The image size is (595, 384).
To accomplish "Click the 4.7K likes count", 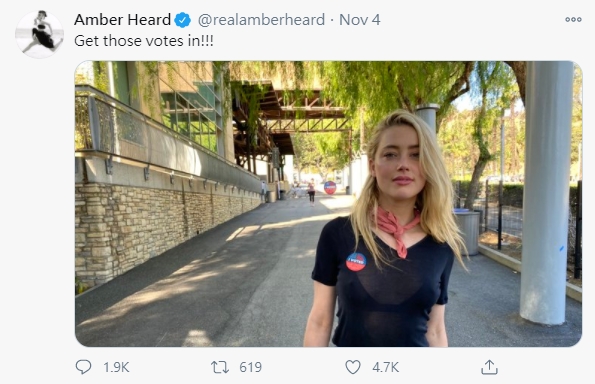I will 386,367.
